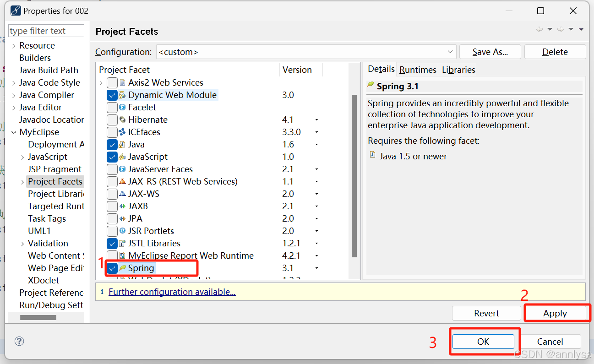Click the sidebar horizontal scrollbar
Image resolution: width=594 pixels, height=364 pixels.
38,317
